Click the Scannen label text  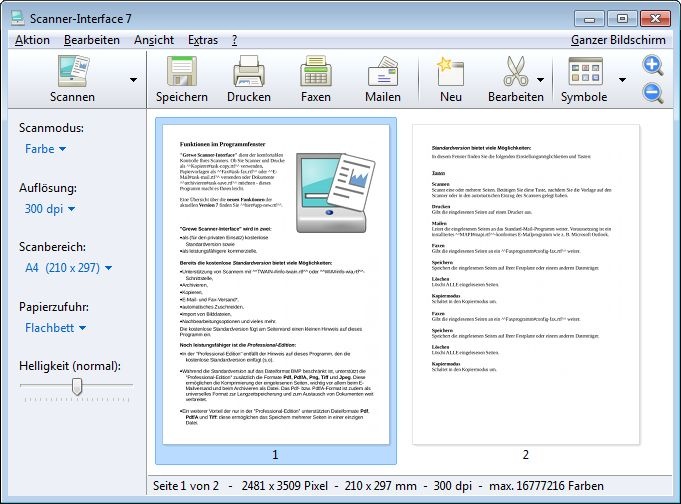tap(72, 97)
